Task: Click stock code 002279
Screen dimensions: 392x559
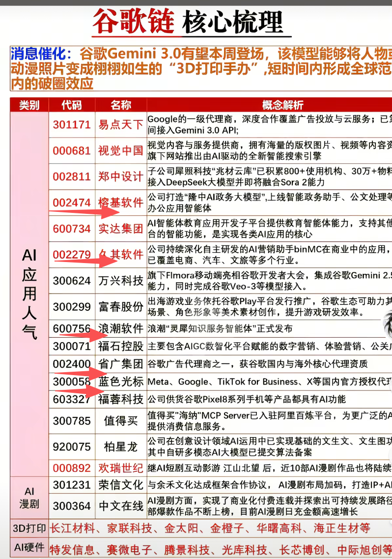Action: click(x=72, y=255)
